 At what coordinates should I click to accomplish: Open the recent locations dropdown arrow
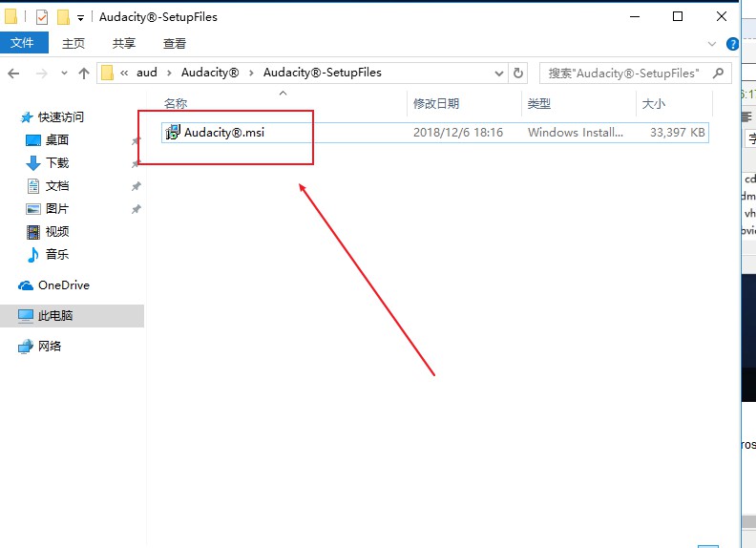[64, 74]
